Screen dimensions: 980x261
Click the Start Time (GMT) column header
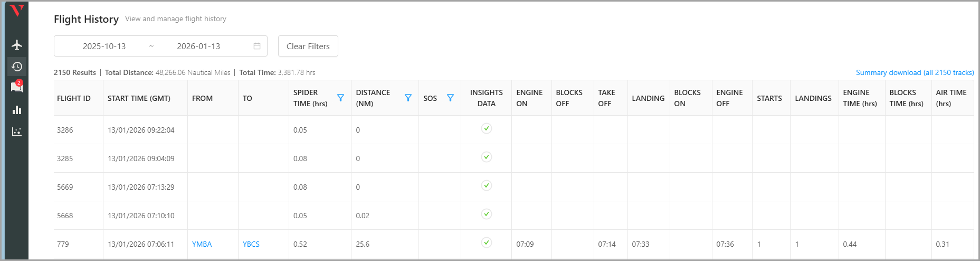139,98
